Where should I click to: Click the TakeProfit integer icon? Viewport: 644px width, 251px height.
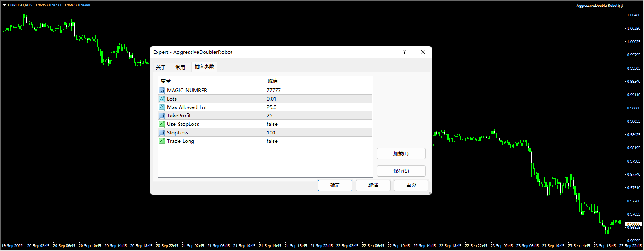tap(162, 116)
